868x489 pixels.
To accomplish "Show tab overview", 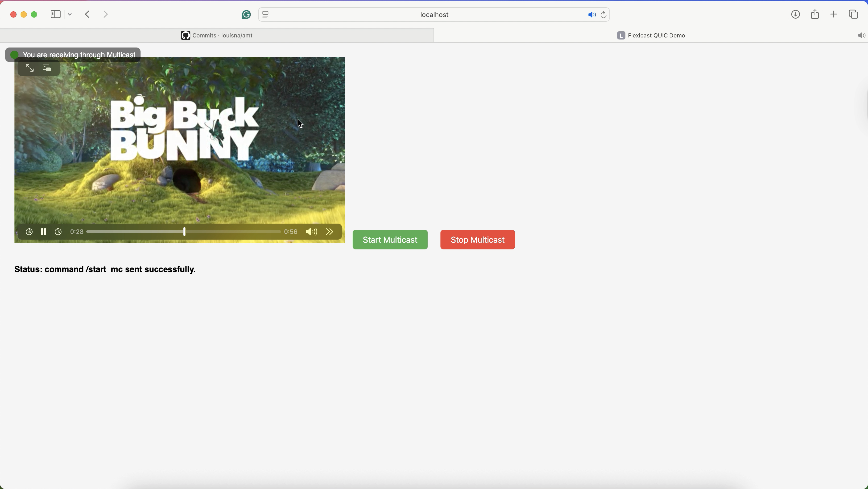I will point(854,14).
